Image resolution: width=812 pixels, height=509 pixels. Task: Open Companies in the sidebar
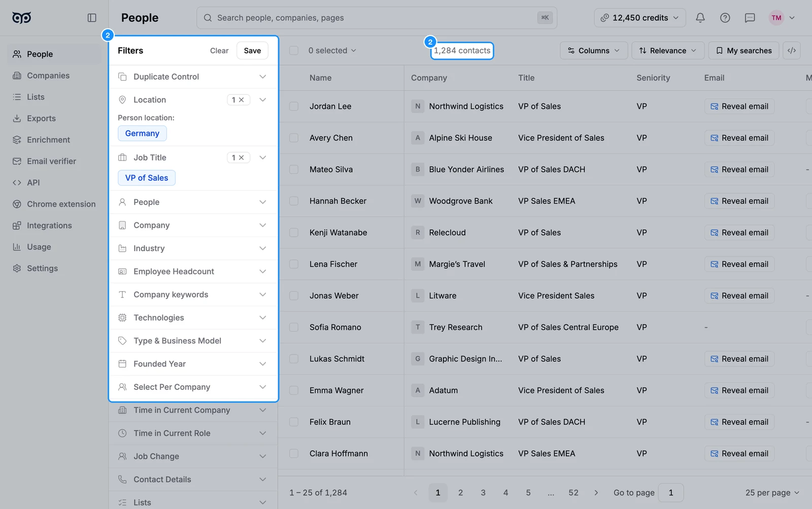pyautogui.click(x=54, y=76)
